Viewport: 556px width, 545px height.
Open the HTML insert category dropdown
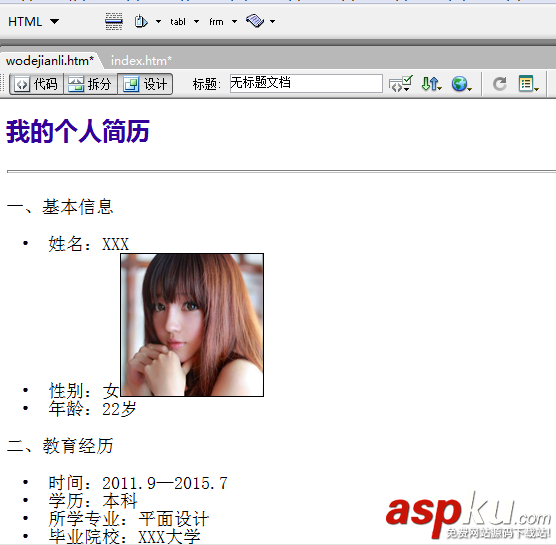point(33,22)
